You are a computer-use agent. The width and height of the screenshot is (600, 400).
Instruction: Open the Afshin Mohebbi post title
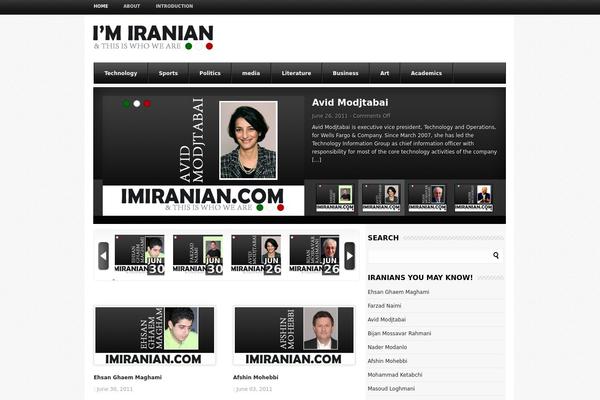[x=256, y=377]
